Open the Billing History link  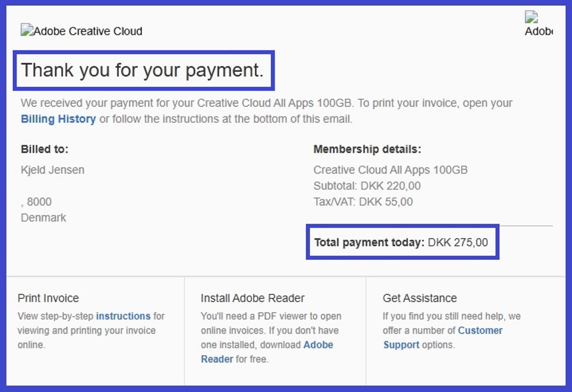point(58,119)
